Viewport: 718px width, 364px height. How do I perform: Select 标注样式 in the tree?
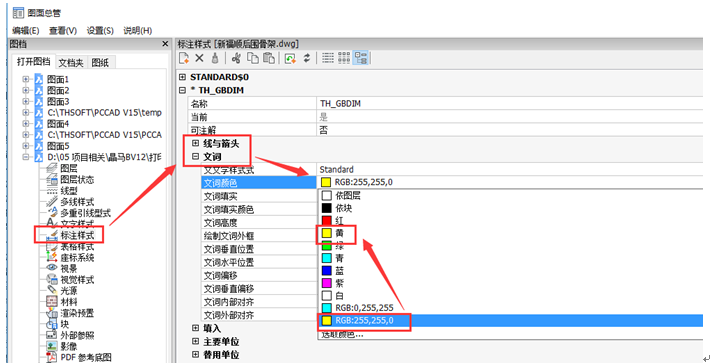point(77,235)
